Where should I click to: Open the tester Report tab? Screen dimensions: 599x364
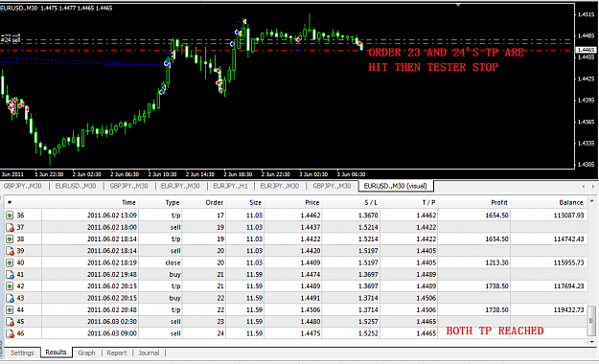117,353
